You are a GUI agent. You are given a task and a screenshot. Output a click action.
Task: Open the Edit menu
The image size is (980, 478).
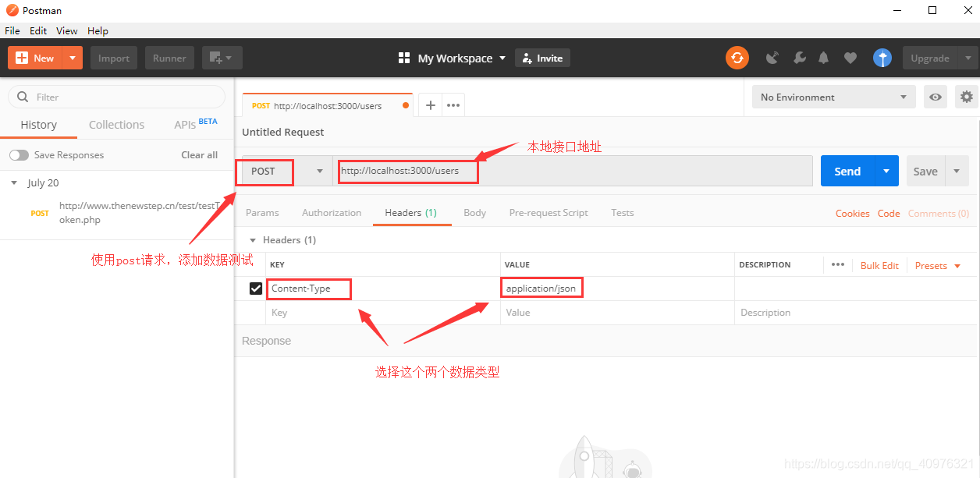38,31
